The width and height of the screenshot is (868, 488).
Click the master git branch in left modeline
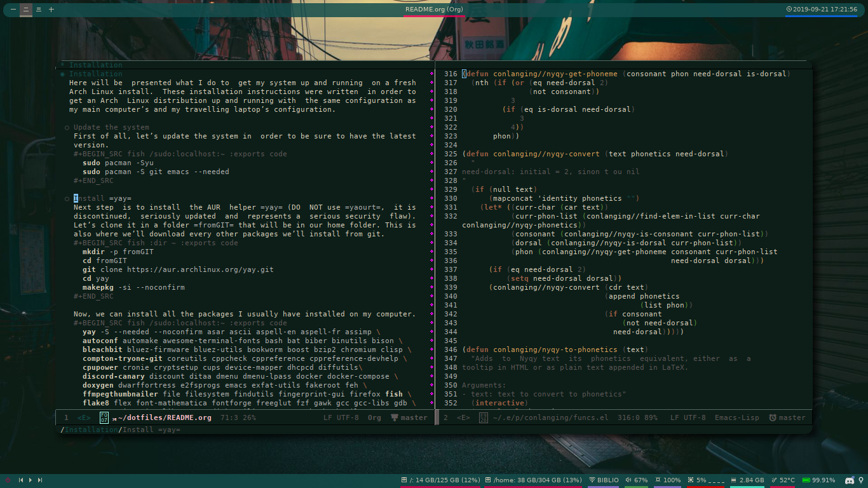coord(409,417)
